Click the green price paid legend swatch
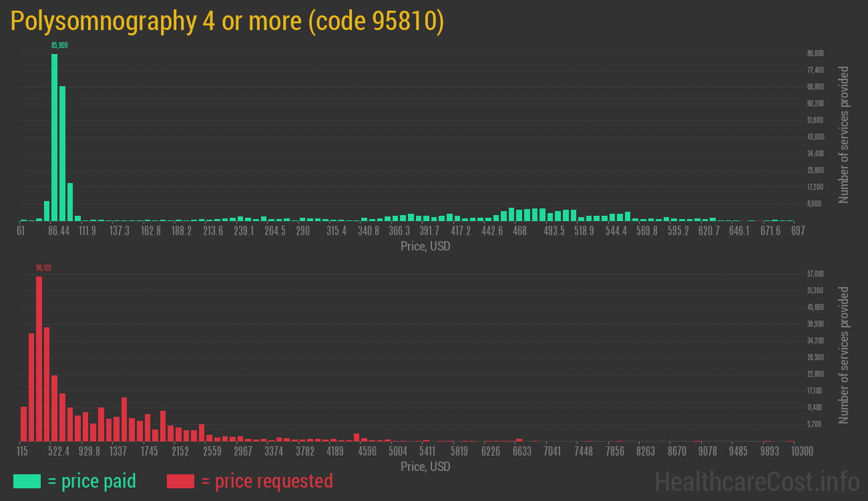Screen dimensions: 868x501 click(27, 481)
